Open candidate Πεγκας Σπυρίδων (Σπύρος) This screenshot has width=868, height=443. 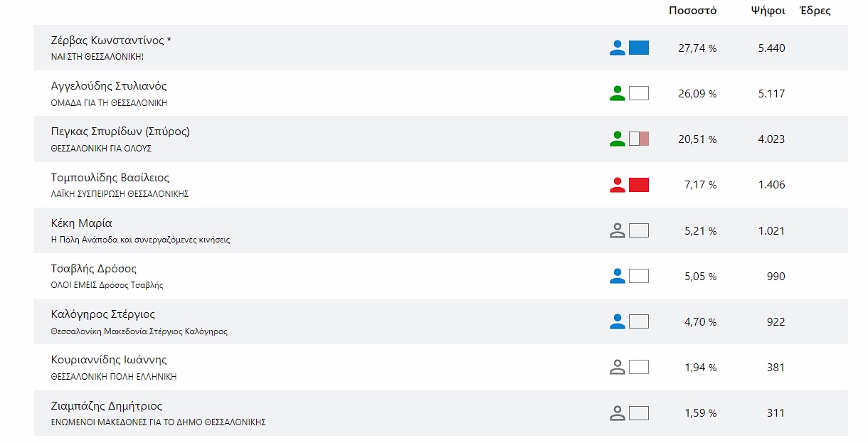coord(120,132)
